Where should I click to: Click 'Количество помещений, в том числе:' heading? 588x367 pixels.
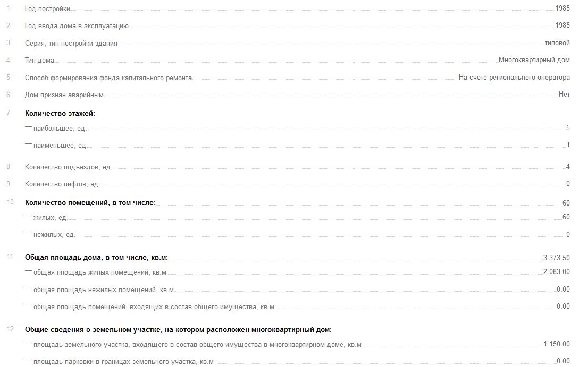tap(90, 202)
